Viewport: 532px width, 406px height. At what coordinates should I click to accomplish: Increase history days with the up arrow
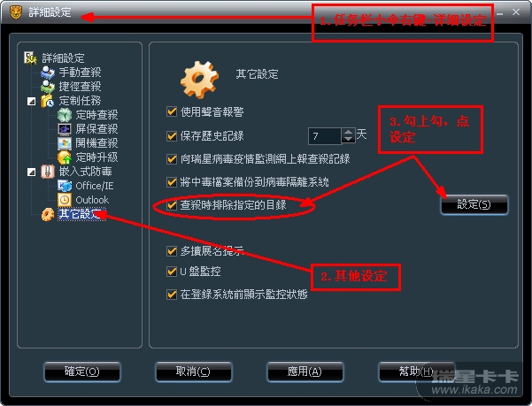click(x=348, y=132)
